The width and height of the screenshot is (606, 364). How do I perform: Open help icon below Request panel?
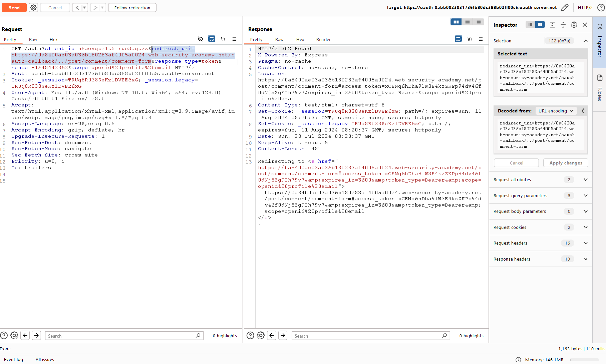point(4,336)
